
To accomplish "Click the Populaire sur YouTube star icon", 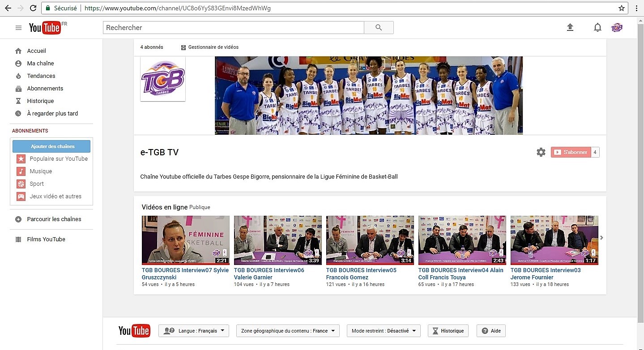I will coord(21,159).
